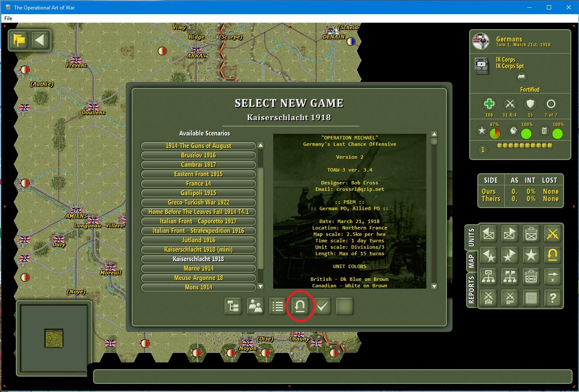The height and width of the screenshot is (392, 579).
Task: Select the Cambrai 1917 scenario
Action: [198, 165]
